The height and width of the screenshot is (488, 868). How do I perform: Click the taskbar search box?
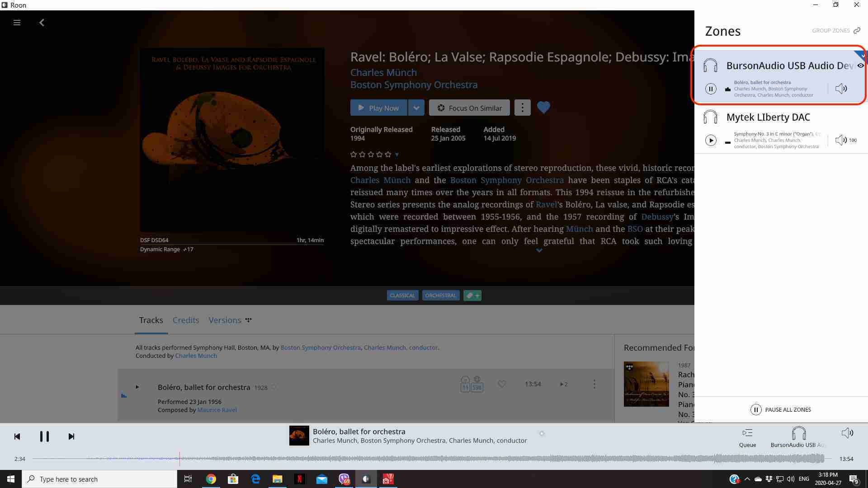pos(99,479)
